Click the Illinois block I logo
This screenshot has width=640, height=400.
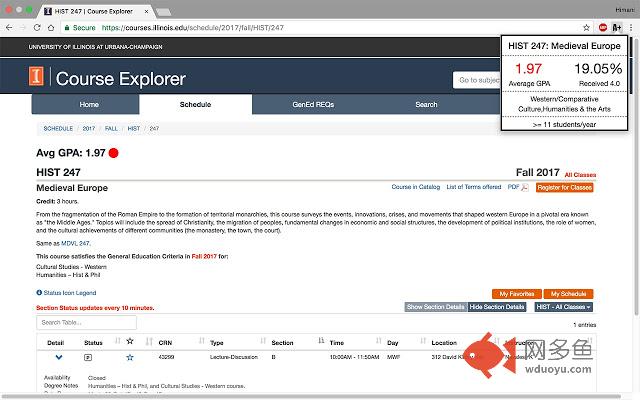36,76
